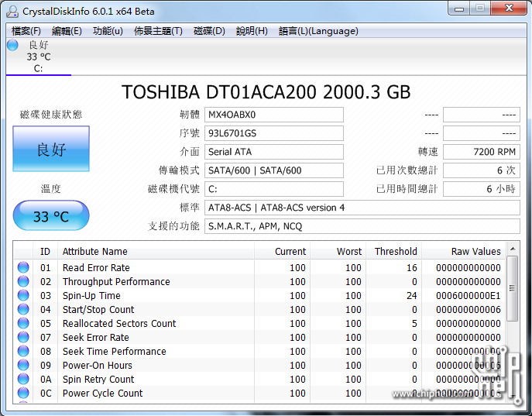This screenshot has width=532, height=416.
Task: Click status icon of Power-On Hours row
Action: pyautogui.click(x=23, y=365)
